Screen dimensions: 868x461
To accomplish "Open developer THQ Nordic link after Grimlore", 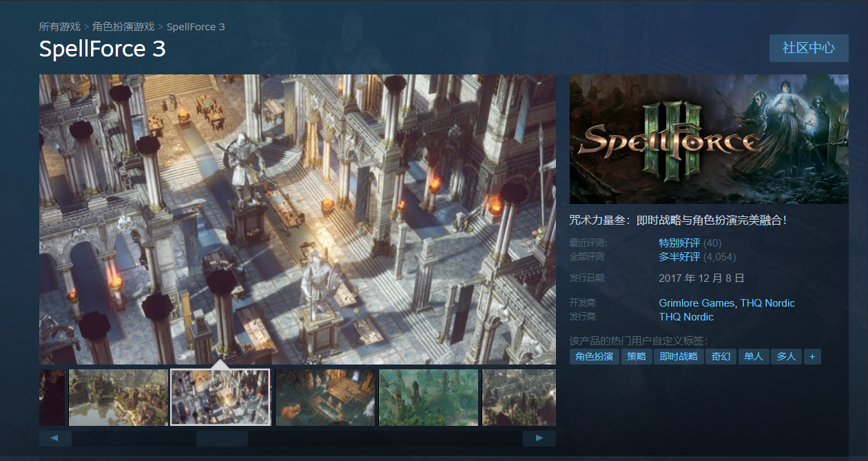I will (767, 303).
